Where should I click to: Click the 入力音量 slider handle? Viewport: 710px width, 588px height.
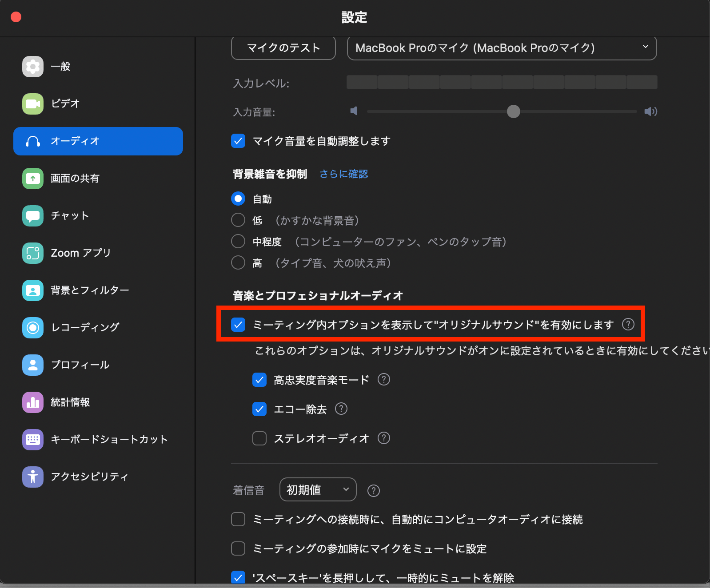[514, 111]
